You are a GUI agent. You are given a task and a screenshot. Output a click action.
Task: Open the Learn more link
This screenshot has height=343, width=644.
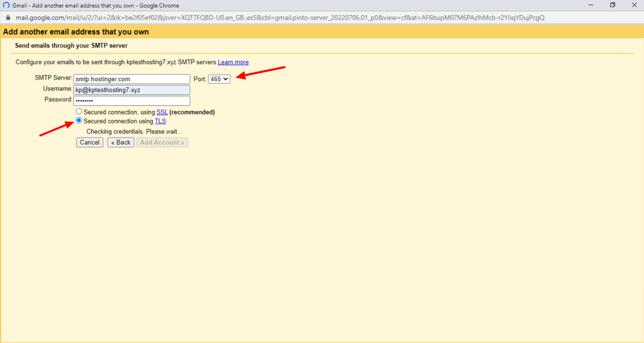click(x=233, y=62)
